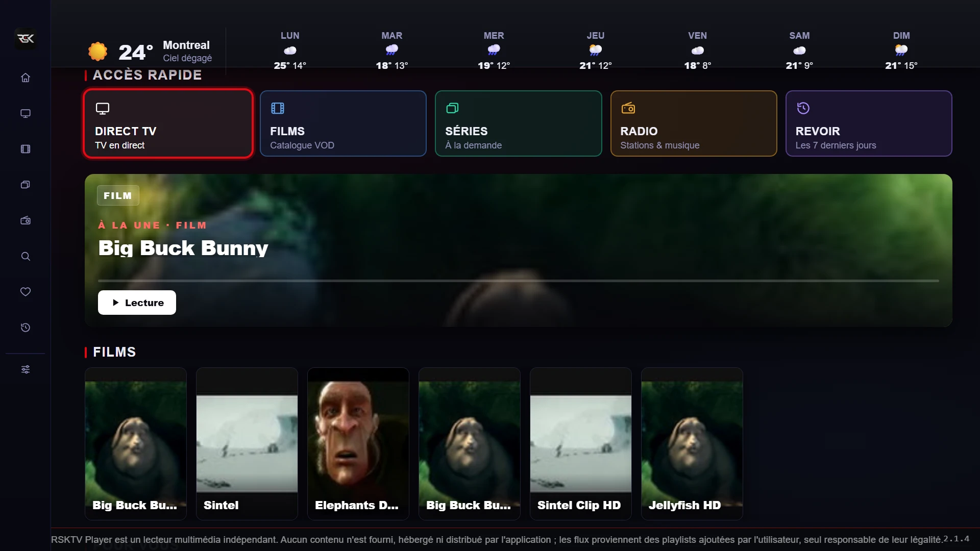Open the Sintel film poster
The image size is (980, 551).
click(247, 444)
